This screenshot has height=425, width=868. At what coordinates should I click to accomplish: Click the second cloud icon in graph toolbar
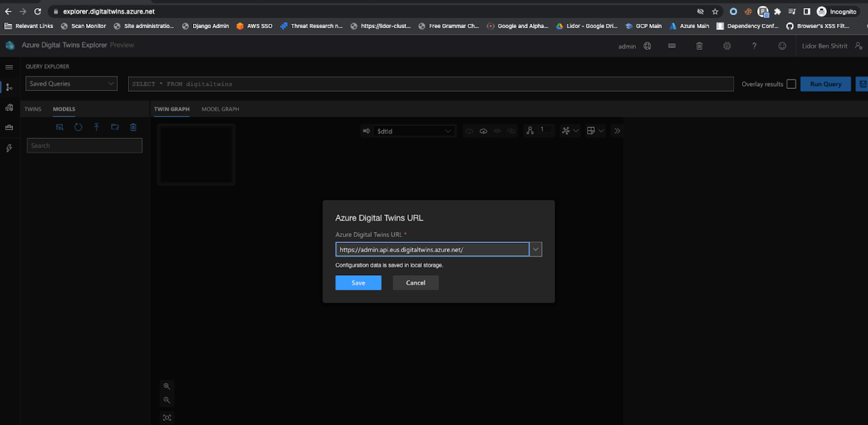click(x=483, y=131)
